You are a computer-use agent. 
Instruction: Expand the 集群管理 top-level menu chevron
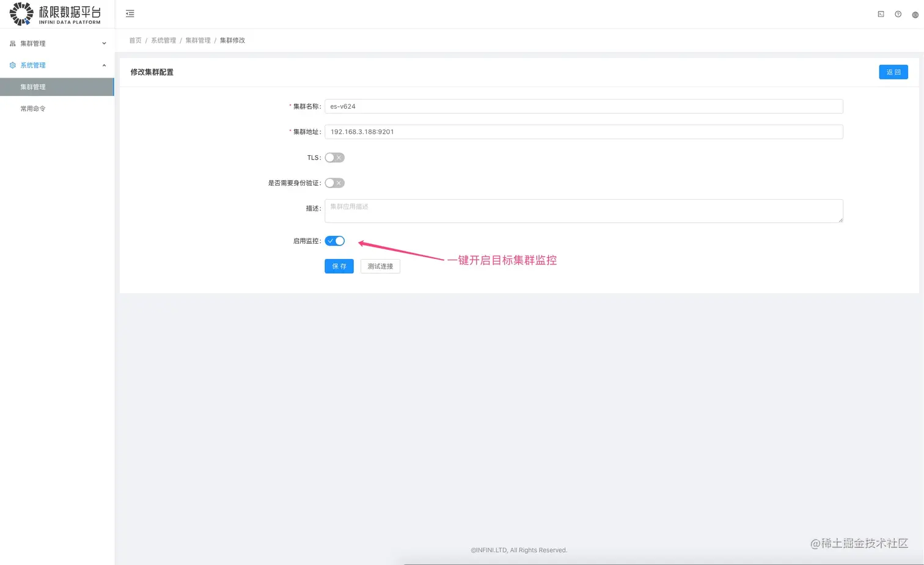pyautogui.click(x=103, y=43)
